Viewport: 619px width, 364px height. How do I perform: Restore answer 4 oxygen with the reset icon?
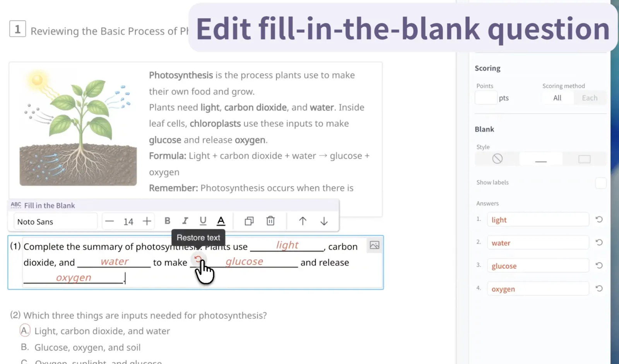tap(599, 288)
